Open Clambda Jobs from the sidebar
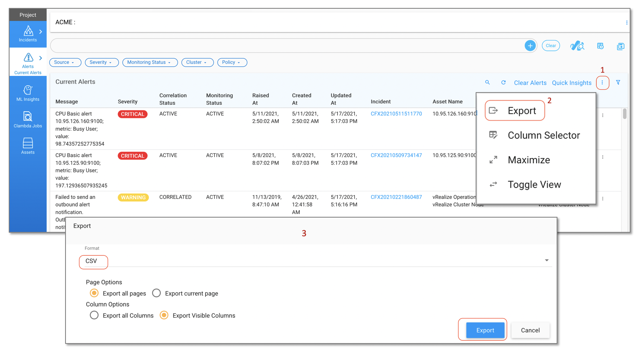Screen dimensions: 644x355 28,120
